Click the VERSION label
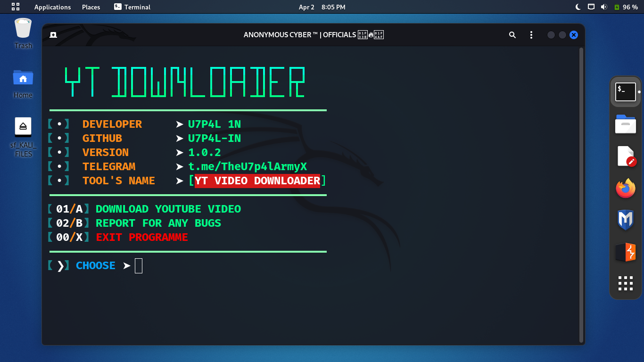 click(x=106, y=153)
